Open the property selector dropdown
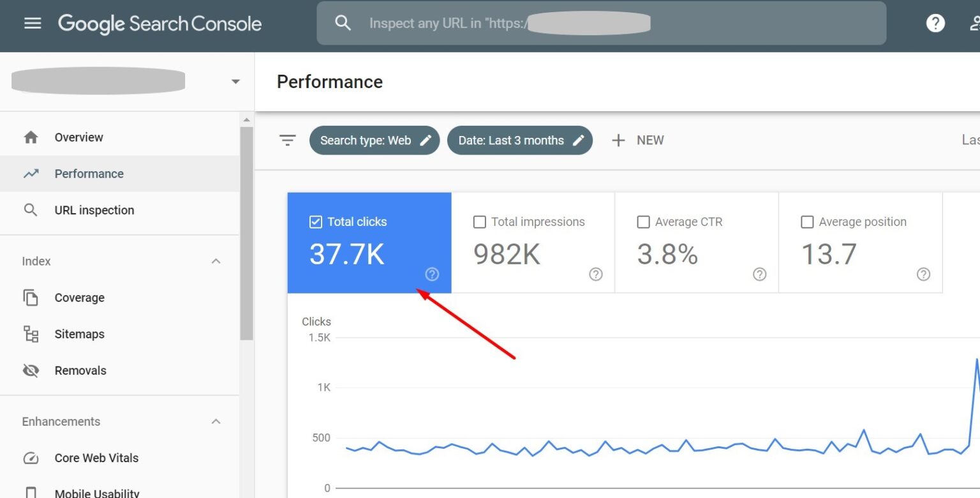Image resolution: width=980 pixels, height=498 pixels. pos(235,81)
